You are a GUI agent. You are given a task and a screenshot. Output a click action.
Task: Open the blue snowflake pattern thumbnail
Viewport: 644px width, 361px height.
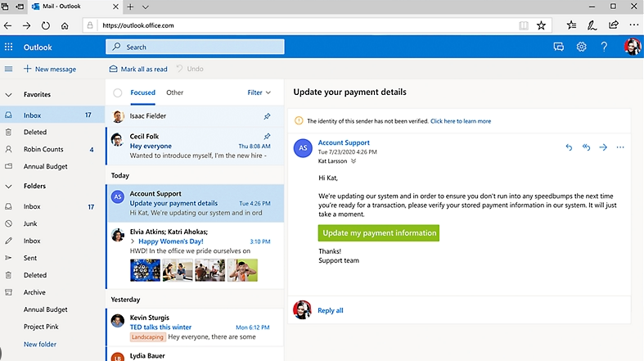point(145,270)
